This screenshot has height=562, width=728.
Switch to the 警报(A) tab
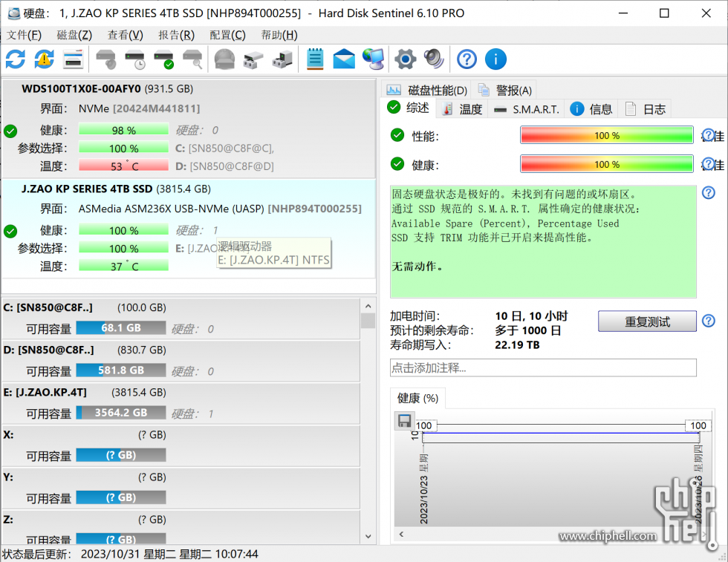click(x=505, y=90)
